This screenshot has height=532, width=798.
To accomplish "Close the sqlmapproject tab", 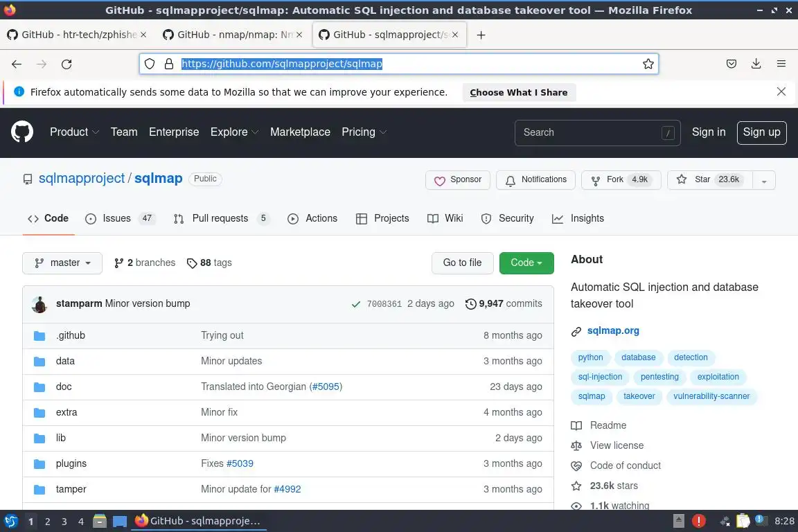I will [455, 35].
